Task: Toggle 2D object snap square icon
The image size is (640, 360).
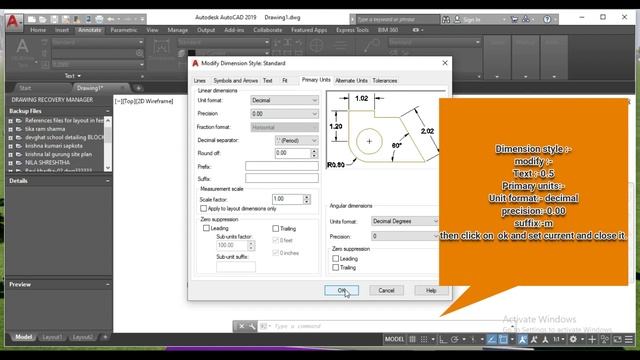Action: coord(503,339)
